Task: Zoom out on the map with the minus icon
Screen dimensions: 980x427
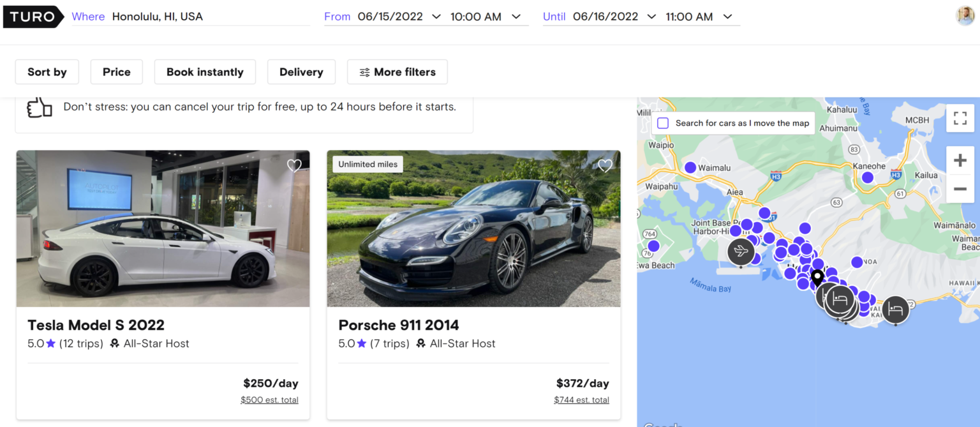Action: [960, 189]
